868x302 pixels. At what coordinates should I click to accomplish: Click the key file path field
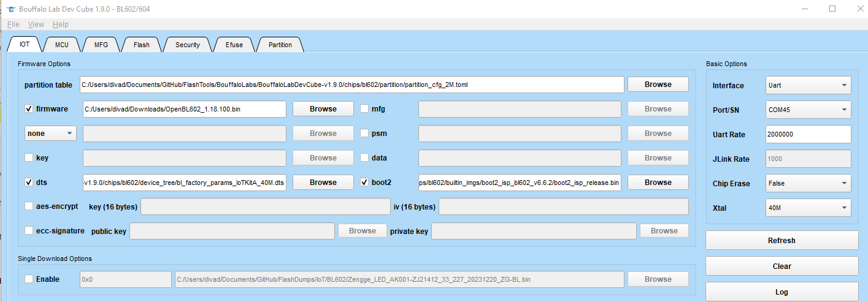click(185, 158)
